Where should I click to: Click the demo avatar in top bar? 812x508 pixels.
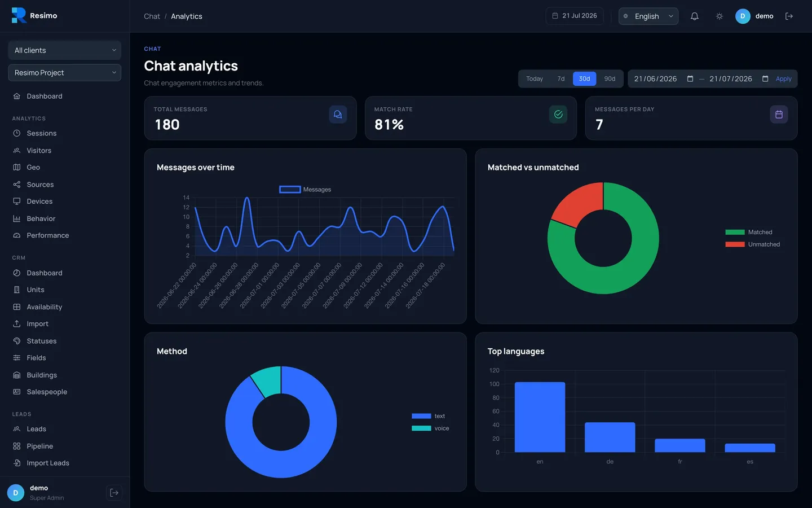[x=743, y=16]
